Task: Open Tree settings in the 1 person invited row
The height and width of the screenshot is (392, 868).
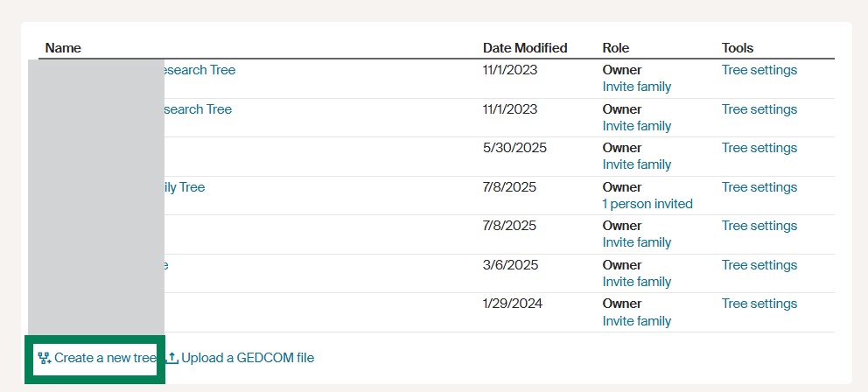Action: click(759, 187)
